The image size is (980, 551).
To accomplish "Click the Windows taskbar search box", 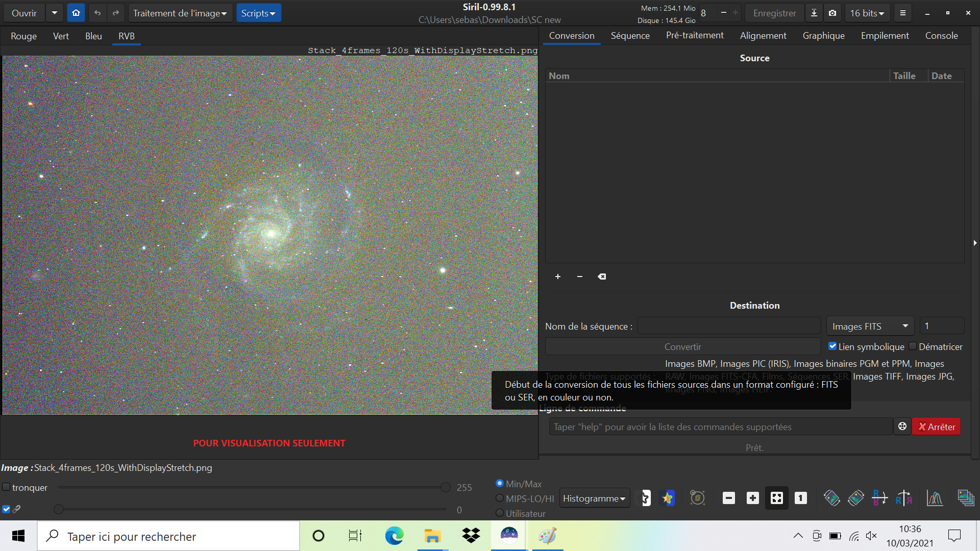I will pyautogui.click(x=168, y=536).
